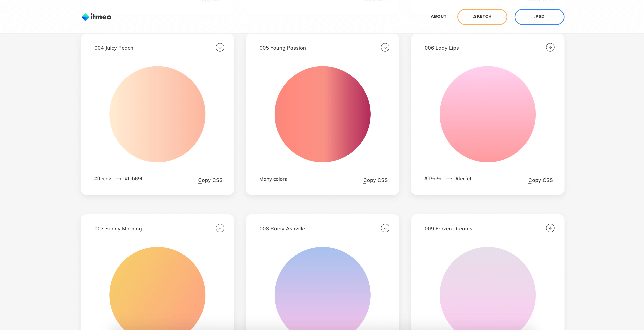Click hex color #fecfef text

coord(463,179)
